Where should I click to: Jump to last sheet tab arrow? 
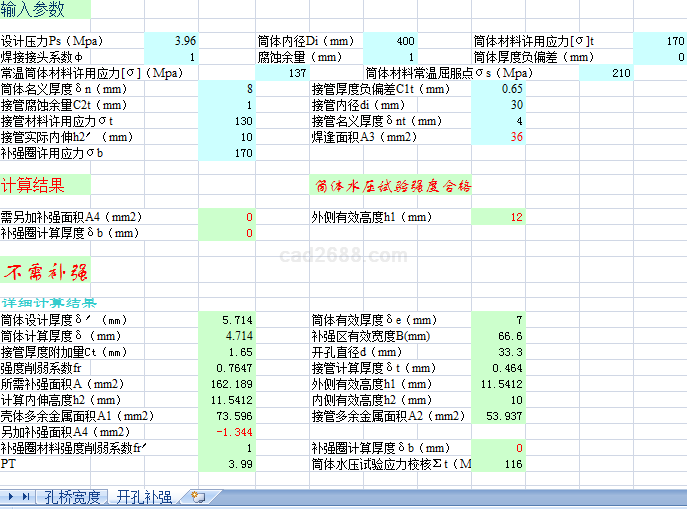click(x=25, y=497)
